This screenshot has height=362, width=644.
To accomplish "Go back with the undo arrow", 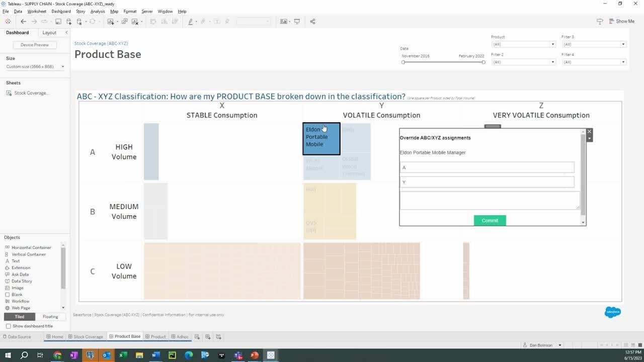I will [23, 21].
